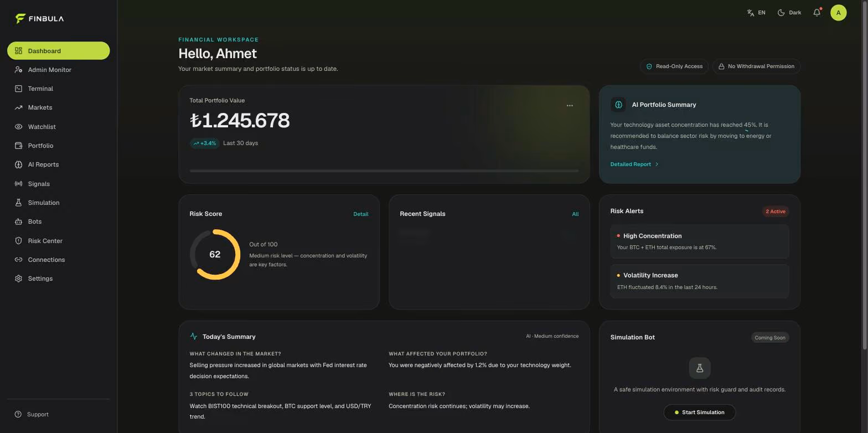The height and width of the screenshot is (433, 868).
Task: Click the shield icon in Read-Only Access badge
Action: tap(649, 66)
